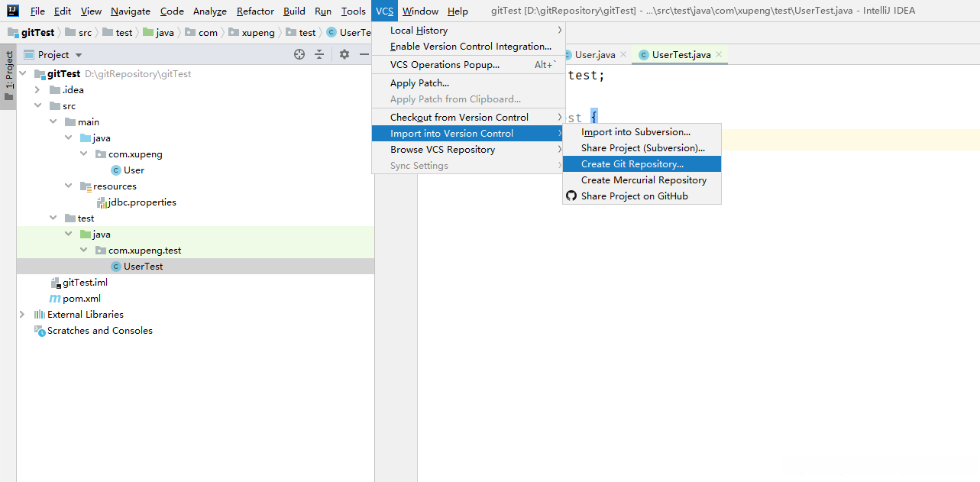
Task: Switch to the User.java tab
Action: coord(595,55)
